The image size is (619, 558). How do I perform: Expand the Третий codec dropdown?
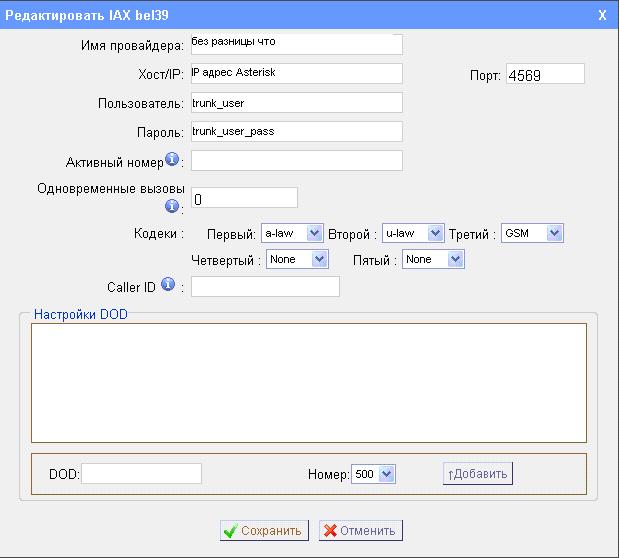point(532,233)
